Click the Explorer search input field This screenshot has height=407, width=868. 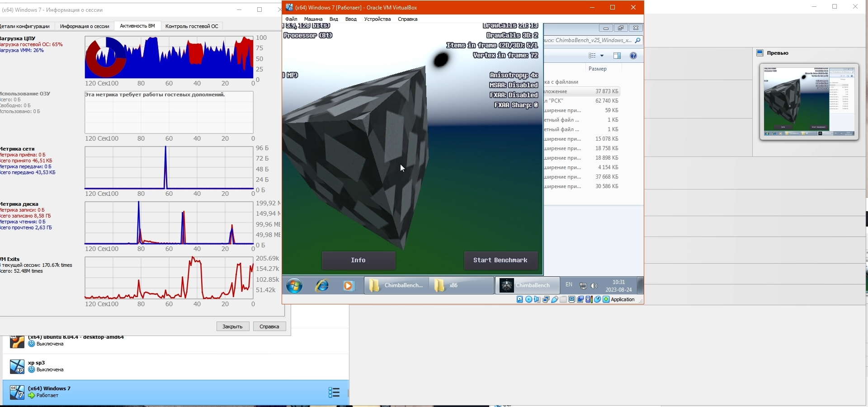click(588, 40)
